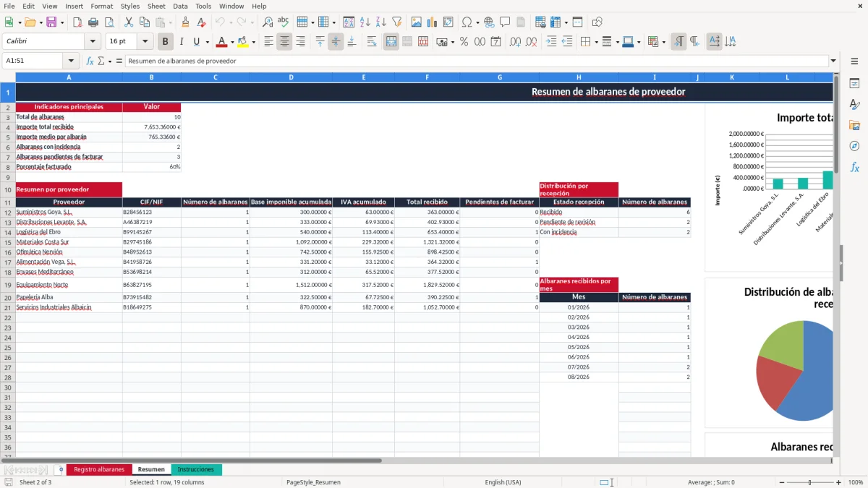Increase the indent
The image size is (868, 488).
(551, 42)
